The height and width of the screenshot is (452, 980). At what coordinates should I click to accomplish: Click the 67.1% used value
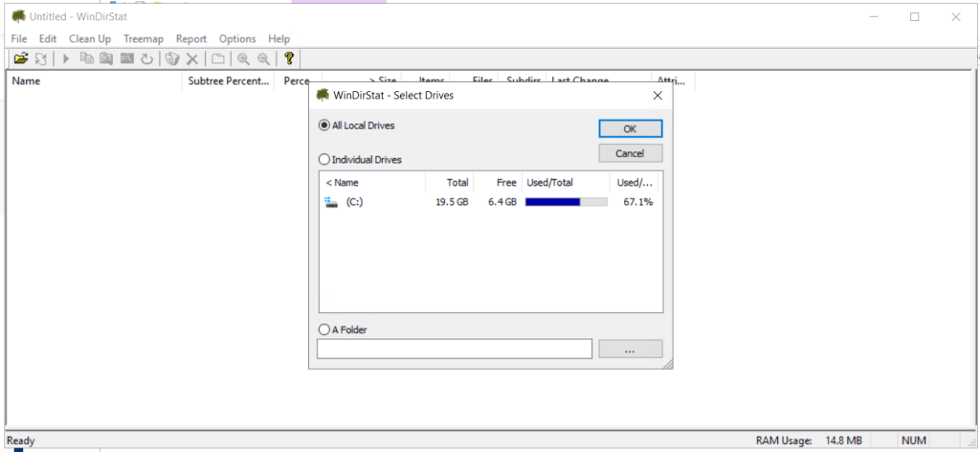click(638, 202)
